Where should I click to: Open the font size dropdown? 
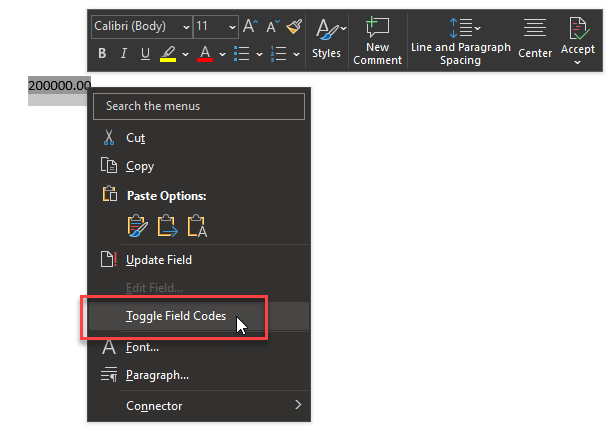point(216,27)
